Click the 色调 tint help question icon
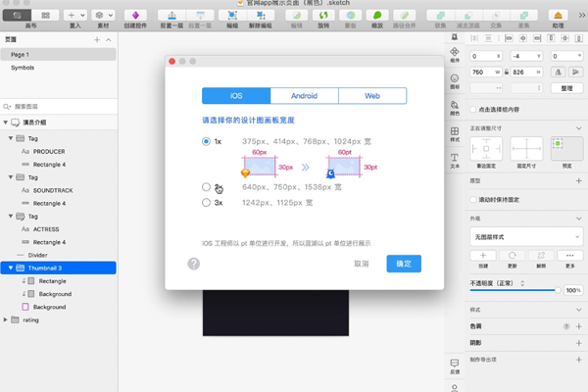This screenshot has height=392, width=588. pyautogui.click(x=566, y=326)
